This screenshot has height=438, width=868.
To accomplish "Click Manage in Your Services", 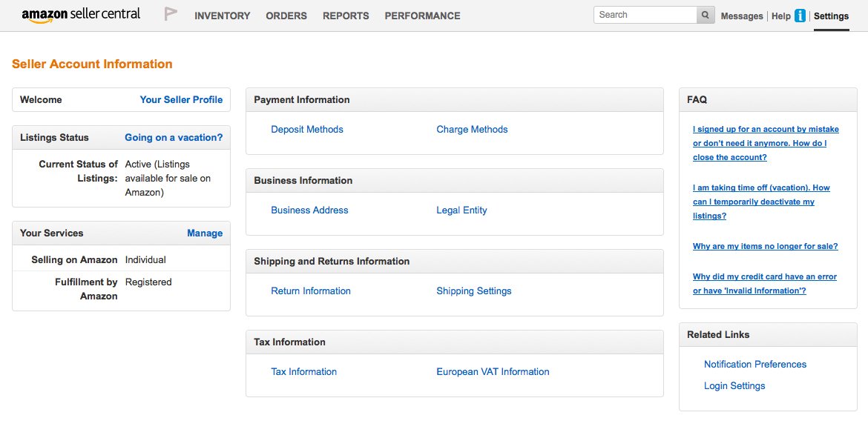I will 205,233.
